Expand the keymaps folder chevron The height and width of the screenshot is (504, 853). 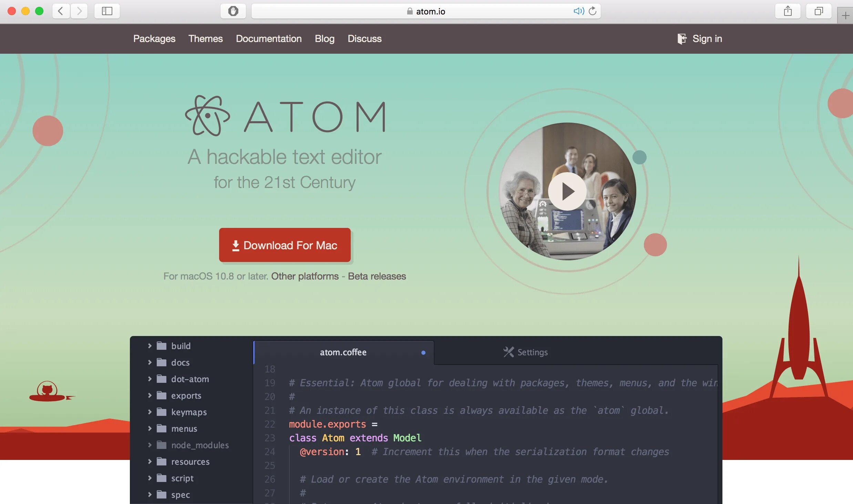[x=150, y=412]
